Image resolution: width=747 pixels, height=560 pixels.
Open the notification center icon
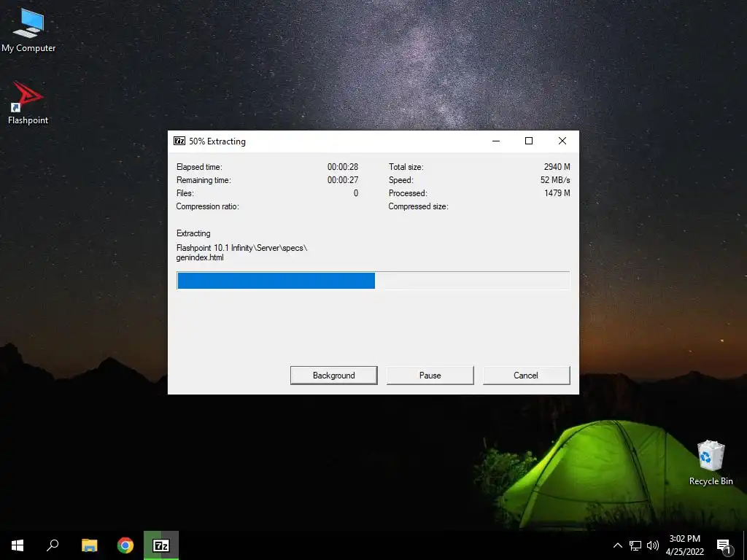pyautogui.click(x=724, y=545)
